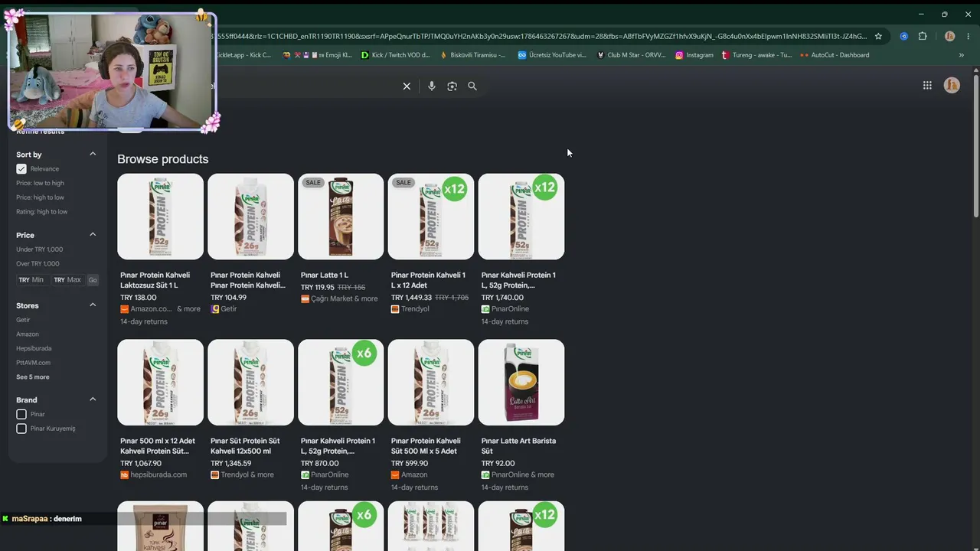
Task: Collapse the Stores filter section
Action: coord(93,305)
